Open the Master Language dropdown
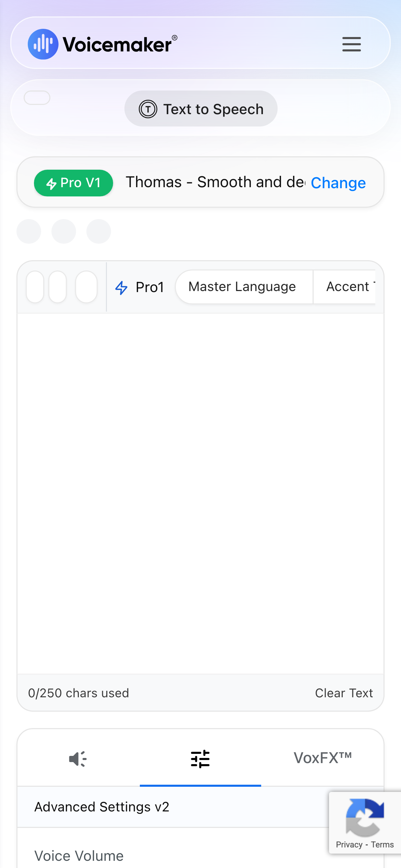This screenshot has width=401, height=868. coord(242,287)
